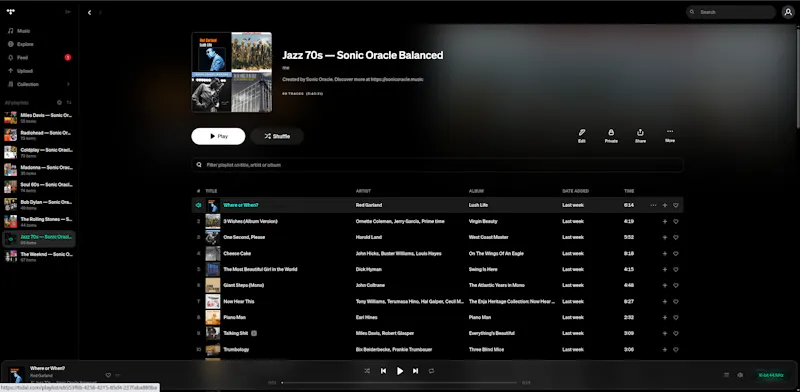This screenshot has height=392, width=800.
Task: Favorite Where or When? in the track list
Action: (x=676, y=205)
